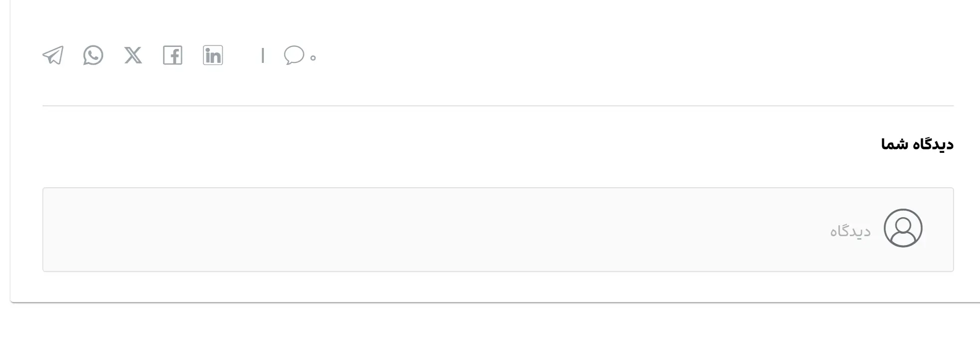Click the user avatar icon
The width and height of the screenshot is (980, 337).
click(903, 228)
